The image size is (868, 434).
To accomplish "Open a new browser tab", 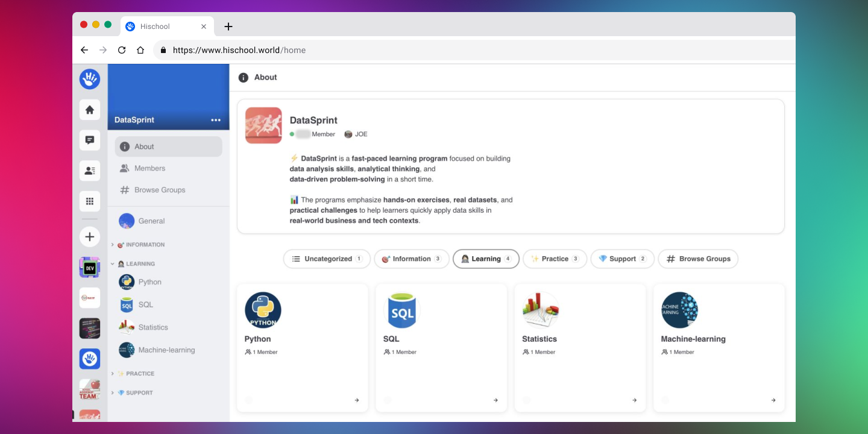I will pyautogui.click(x=228, y=27).
